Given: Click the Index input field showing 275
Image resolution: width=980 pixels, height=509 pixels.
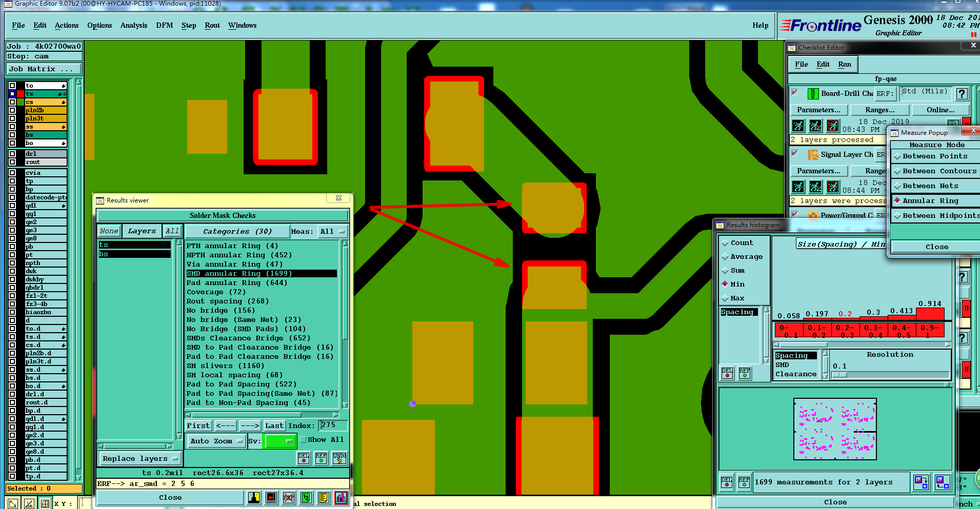Looking at the screenshot, I should click(333, 425).
